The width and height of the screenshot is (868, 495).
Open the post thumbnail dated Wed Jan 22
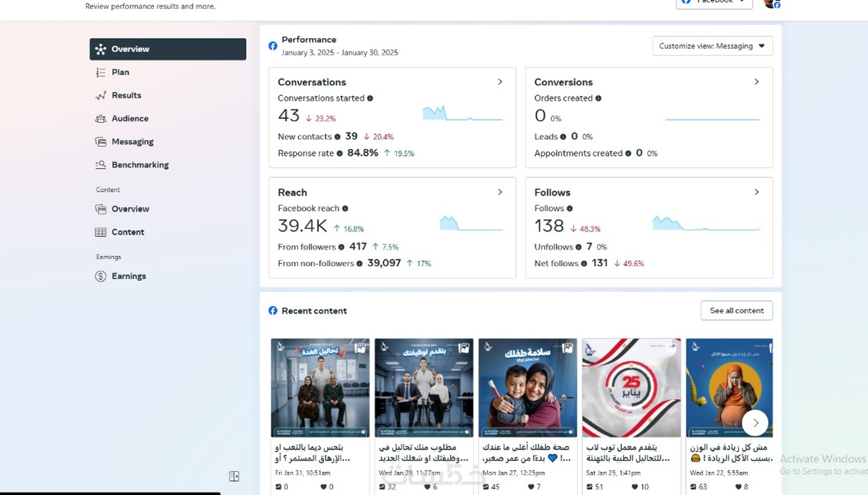(729, 388)
